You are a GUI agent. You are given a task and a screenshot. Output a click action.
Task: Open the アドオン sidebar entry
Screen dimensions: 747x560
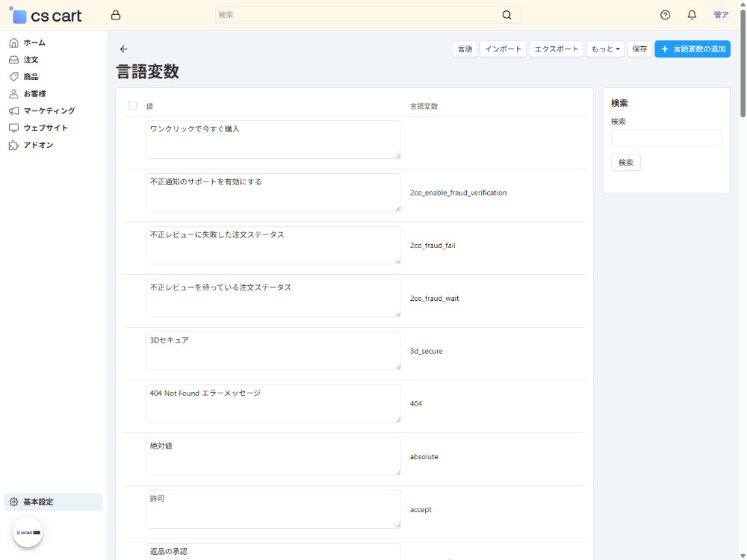point(13,145)
